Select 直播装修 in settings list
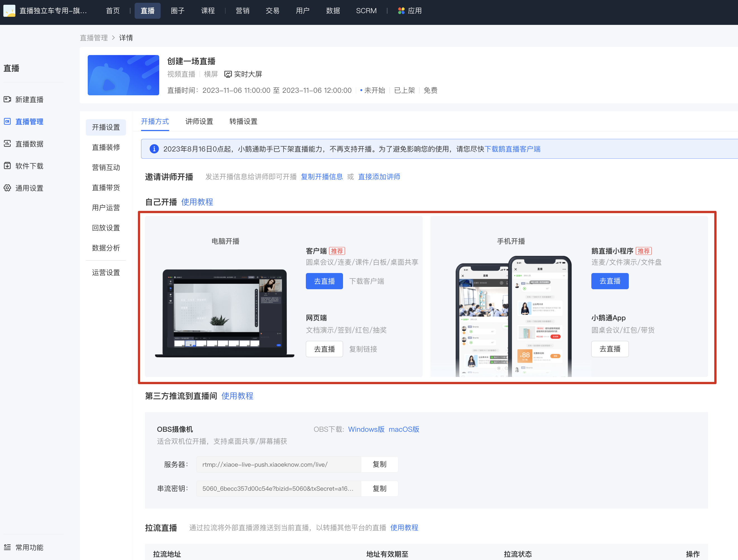The image size is (738, 560). (106, 147)
